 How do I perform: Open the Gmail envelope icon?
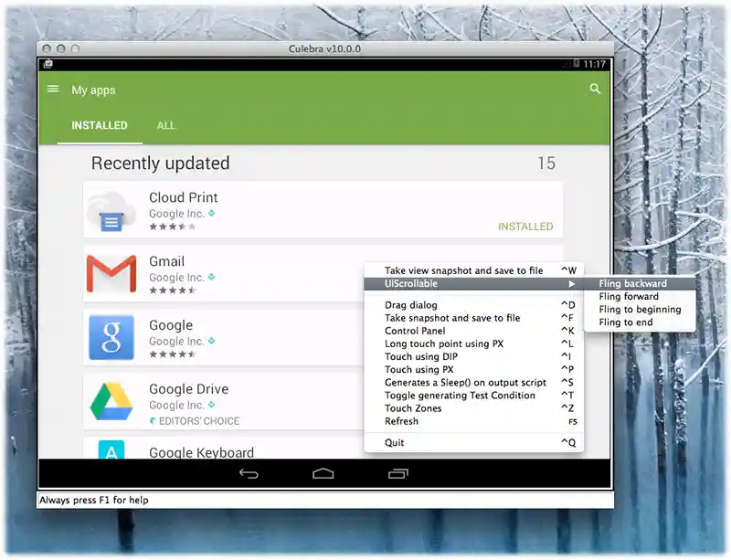pos(111,274)
